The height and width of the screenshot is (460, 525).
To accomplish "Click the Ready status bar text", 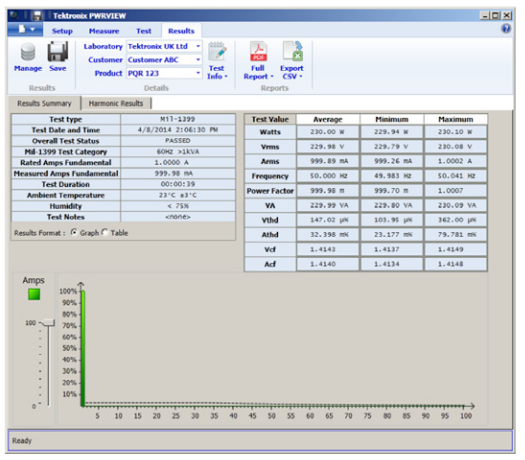I will [x=22, y=441].
